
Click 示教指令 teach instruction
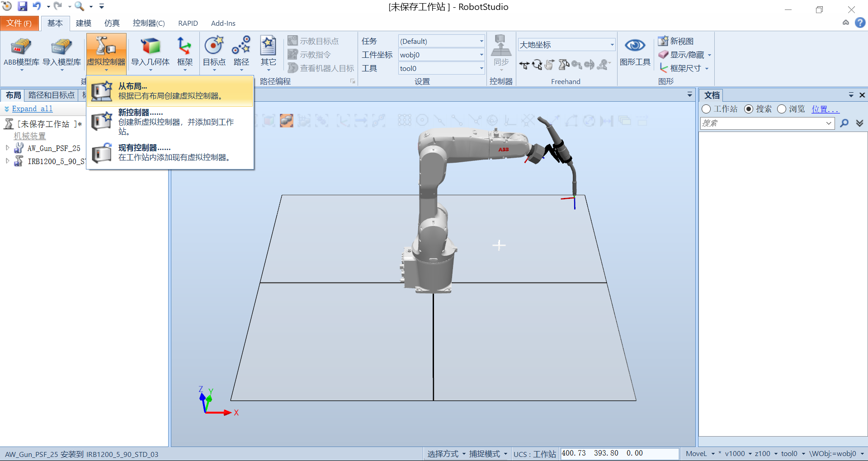[310, 55]
